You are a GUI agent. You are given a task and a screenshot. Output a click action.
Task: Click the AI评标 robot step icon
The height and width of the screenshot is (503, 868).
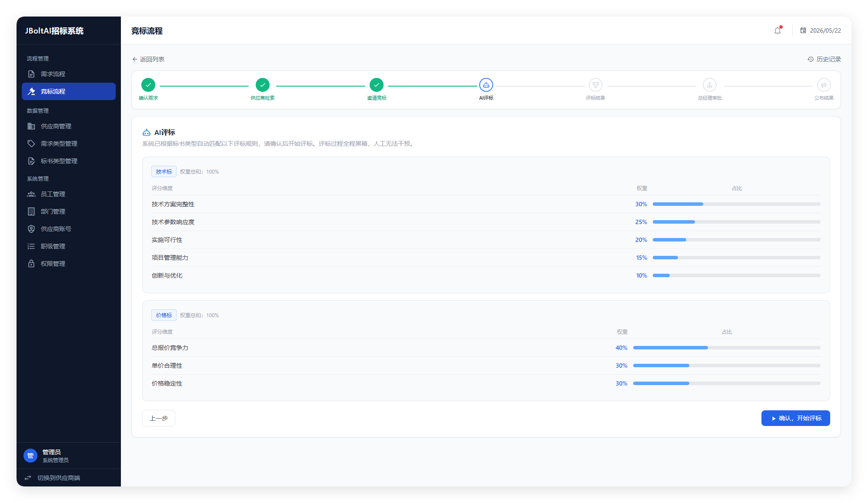pos(486,85)
